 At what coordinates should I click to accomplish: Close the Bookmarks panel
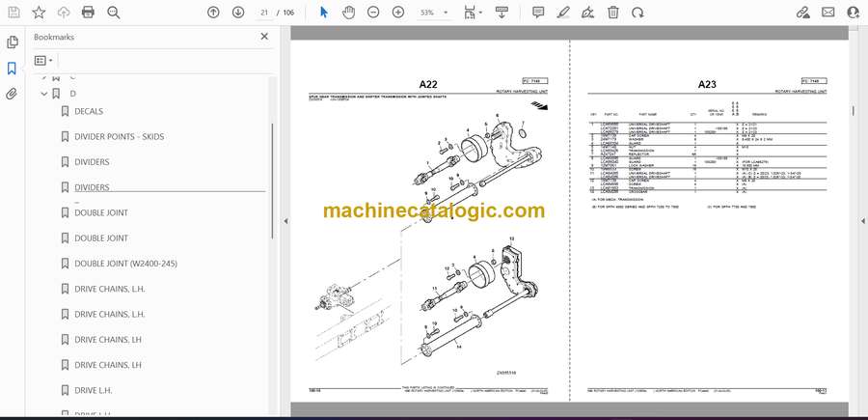tap(264, 37)
